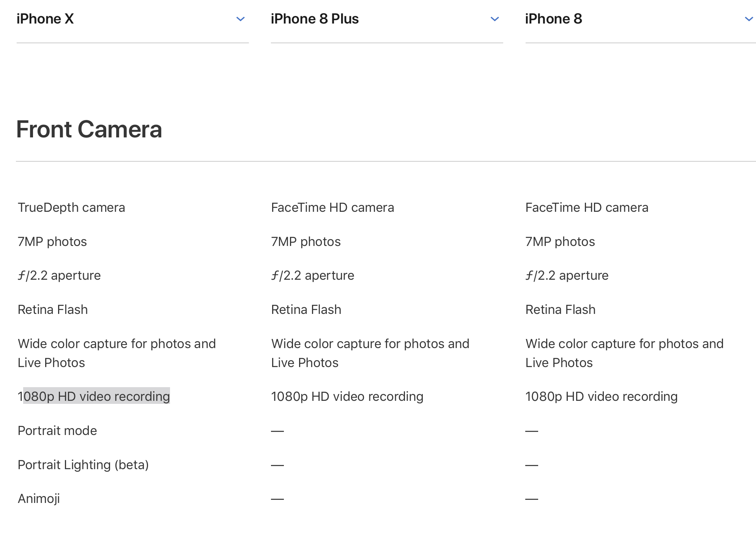Click the Portrait Lighting (beta) entry
The image size is (756, 539).
(x=83, y=465)
